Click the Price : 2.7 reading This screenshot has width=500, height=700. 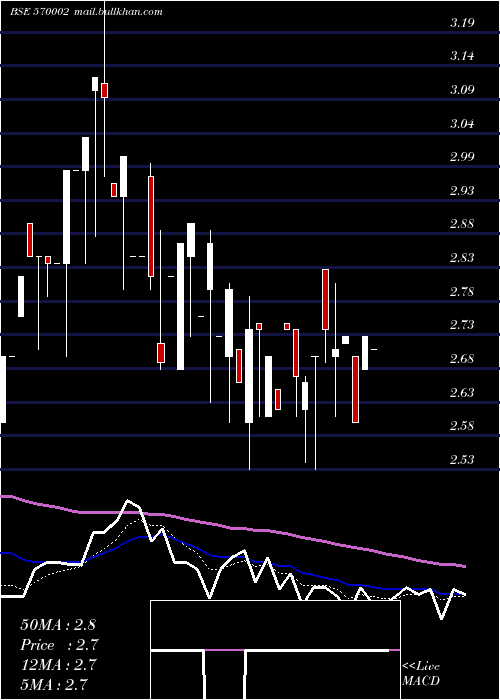click(59, 645)
